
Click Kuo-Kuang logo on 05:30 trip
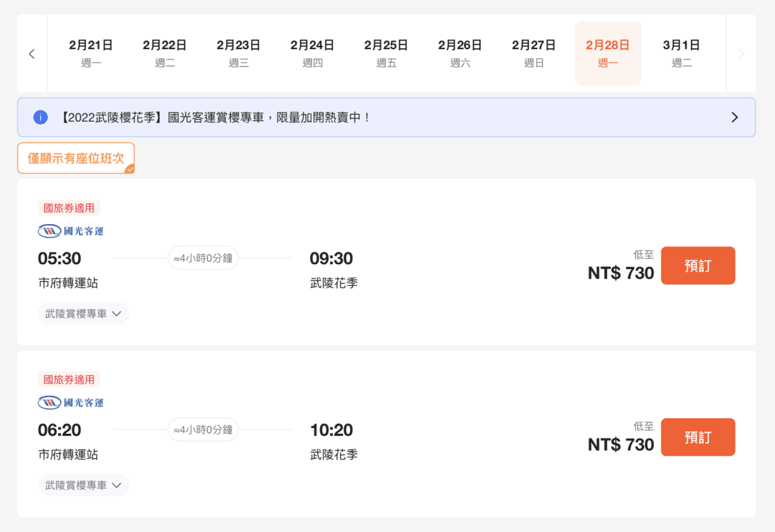[x=70, y=231]
